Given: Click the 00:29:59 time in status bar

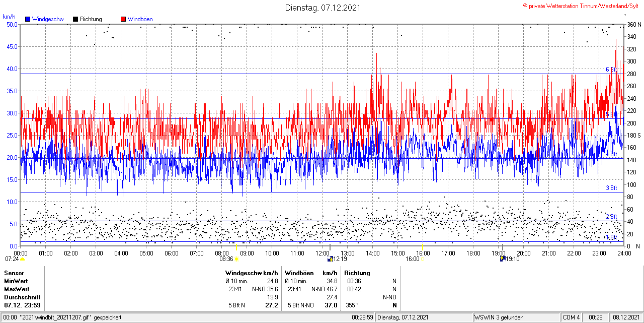Looking at the screenshot, I should click(x=362, y=317).
